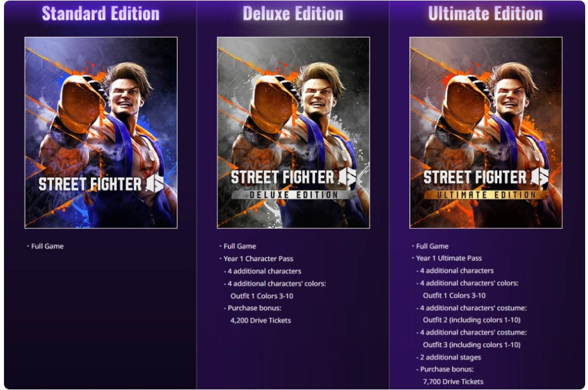Viewport: 588px width, 390px height.
Task: Click the 7,700 Drive Tickets text
Action: (x=453, y=381)
